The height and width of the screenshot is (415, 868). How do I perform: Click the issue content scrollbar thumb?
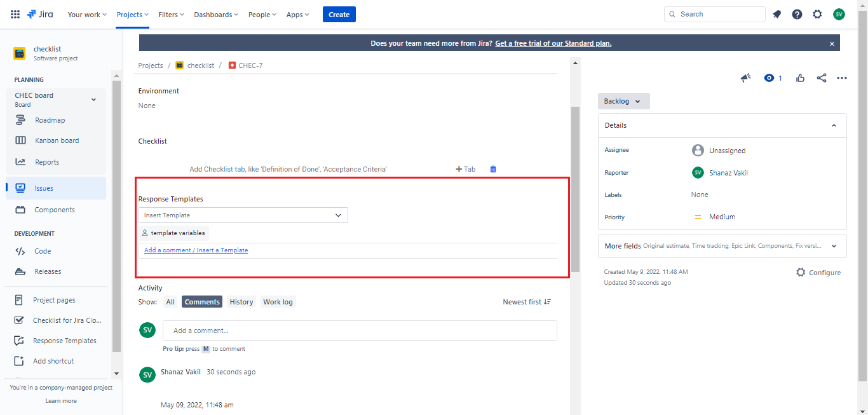(575, 189)
